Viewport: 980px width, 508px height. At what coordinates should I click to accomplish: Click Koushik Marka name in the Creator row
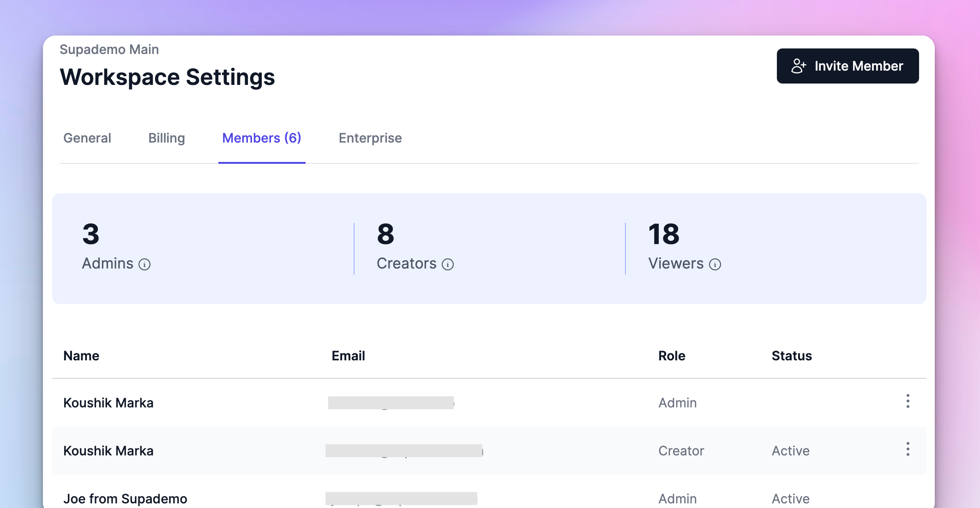click(108, 451)
